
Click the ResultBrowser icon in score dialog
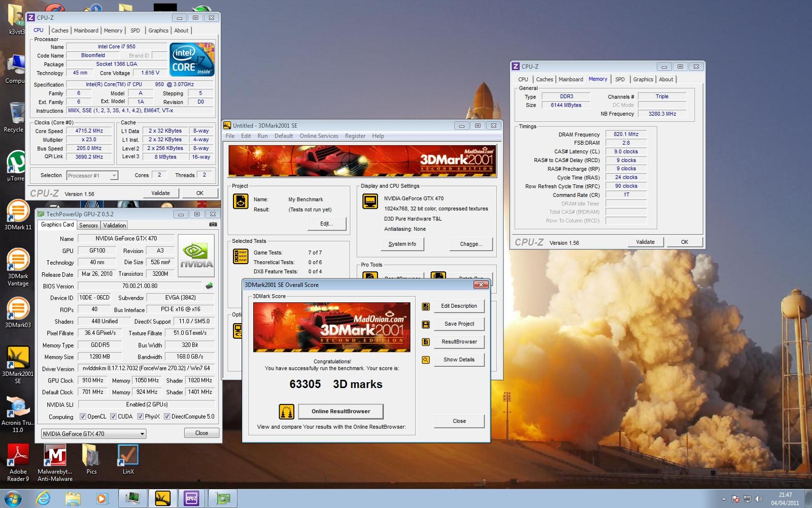pyautogui.click(x=426, y=342)
